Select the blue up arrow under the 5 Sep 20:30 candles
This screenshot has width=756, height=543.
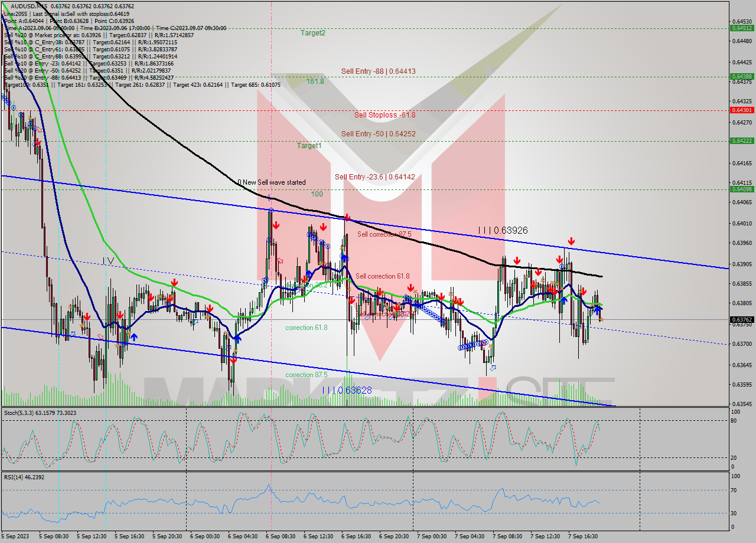pos(134,336)
